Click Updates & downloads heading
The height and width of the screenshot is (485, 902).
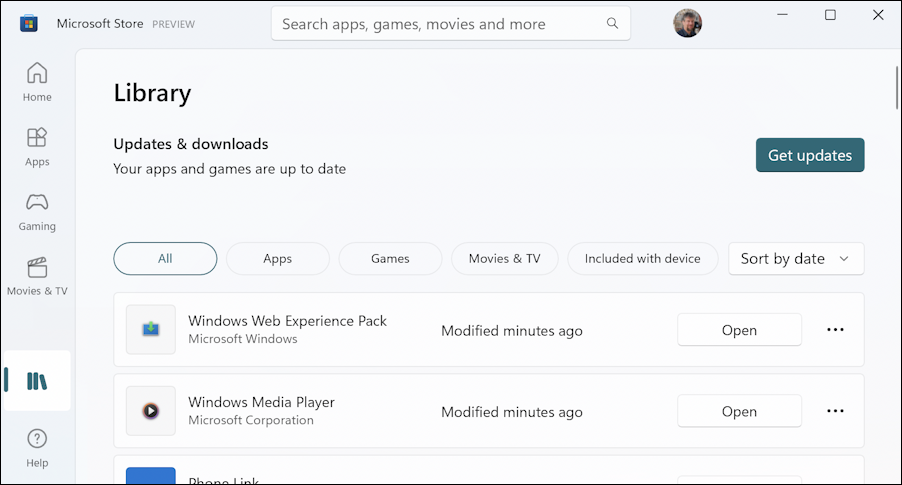[191, 144]
